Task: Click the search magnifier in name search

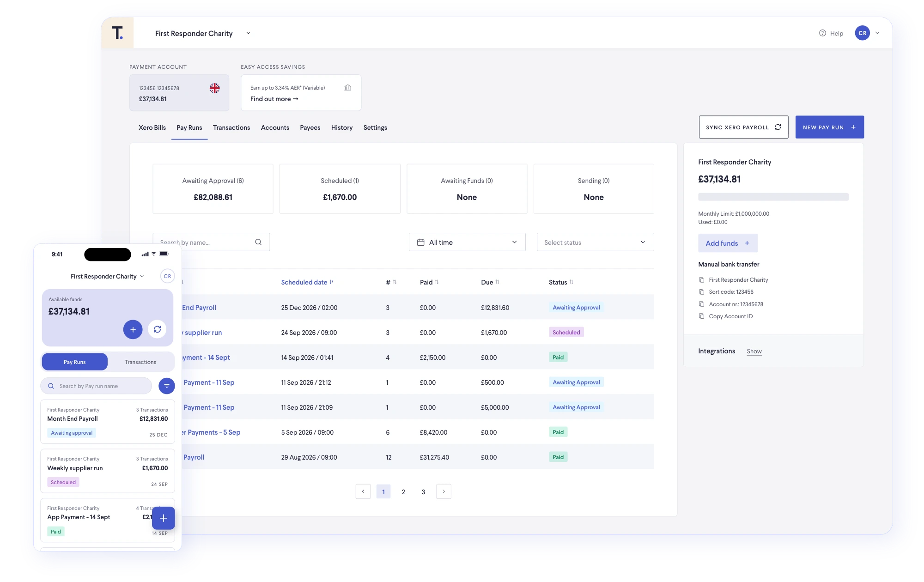Action: click(x=258, y=242)
